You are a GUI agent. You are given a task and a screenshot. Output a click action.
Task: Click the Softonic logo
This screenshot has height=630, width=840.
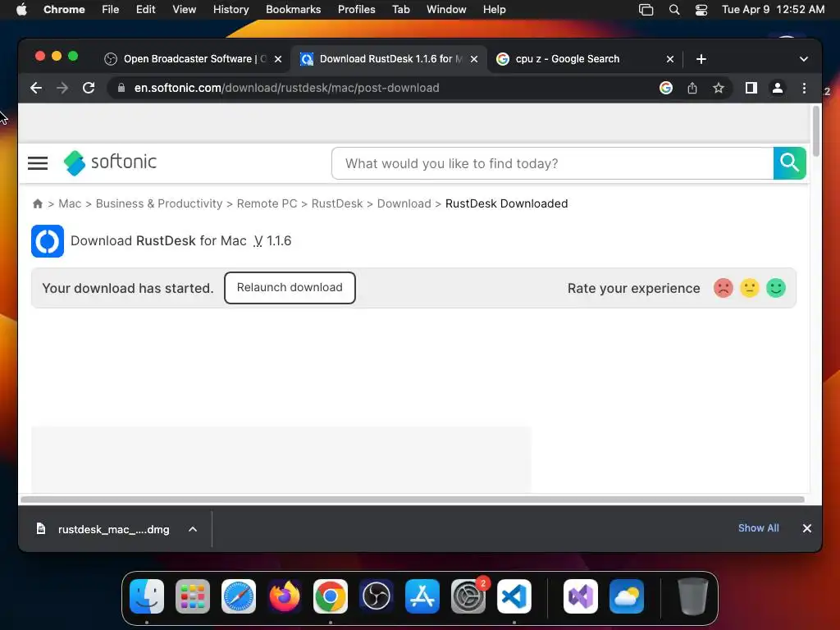[111, 162]
